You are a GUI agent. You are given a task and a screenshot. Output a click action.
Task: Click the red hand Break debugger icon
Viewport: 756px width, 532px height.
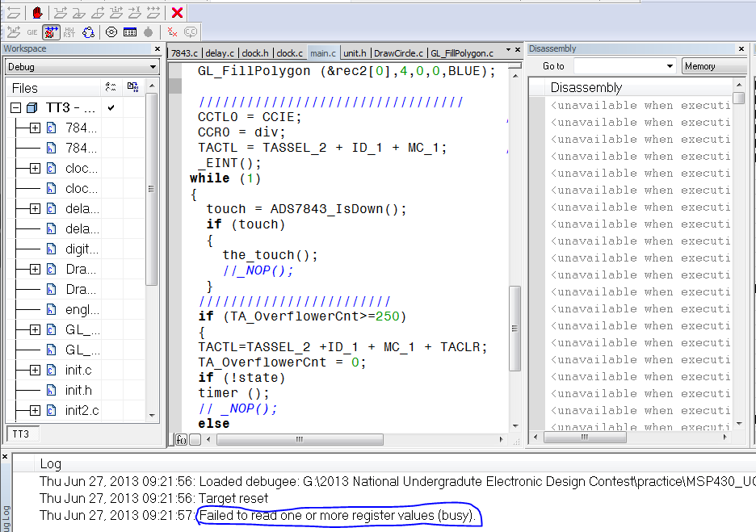coord(37,12)
